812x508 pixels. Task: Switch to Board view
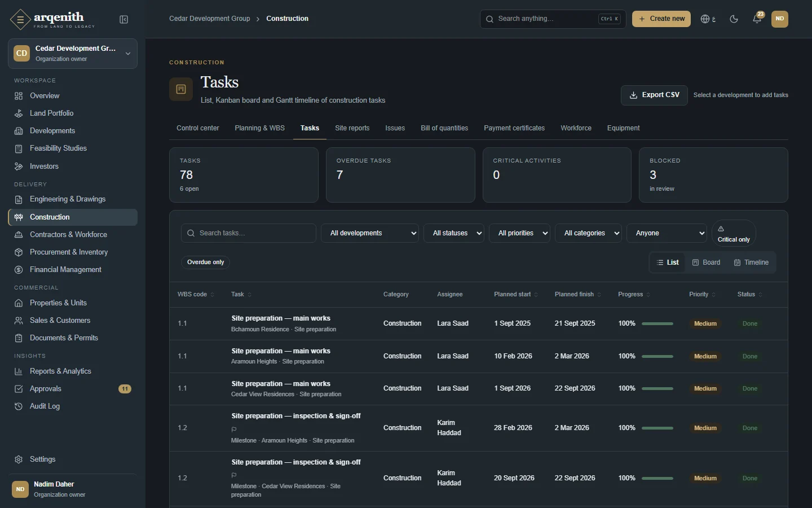coord(706,262)
